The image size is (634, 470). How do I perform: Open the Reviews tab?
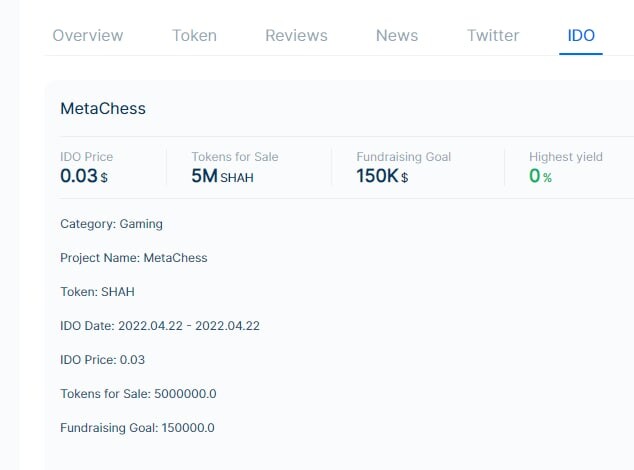click(296, 36)
